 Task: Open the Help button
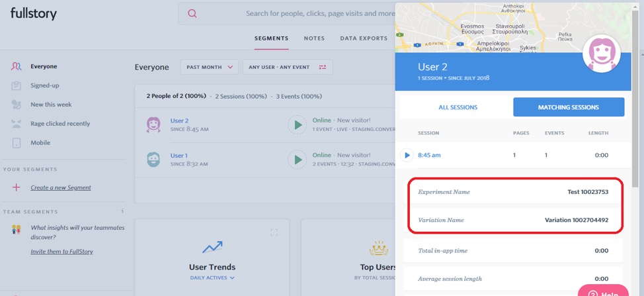pos(602,292)
